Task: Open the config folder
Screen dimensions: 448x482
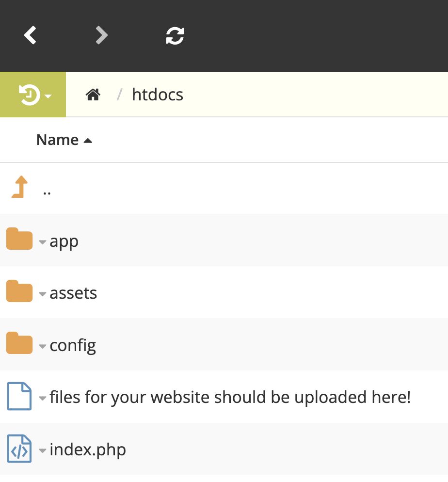Action: coord(73,345)
